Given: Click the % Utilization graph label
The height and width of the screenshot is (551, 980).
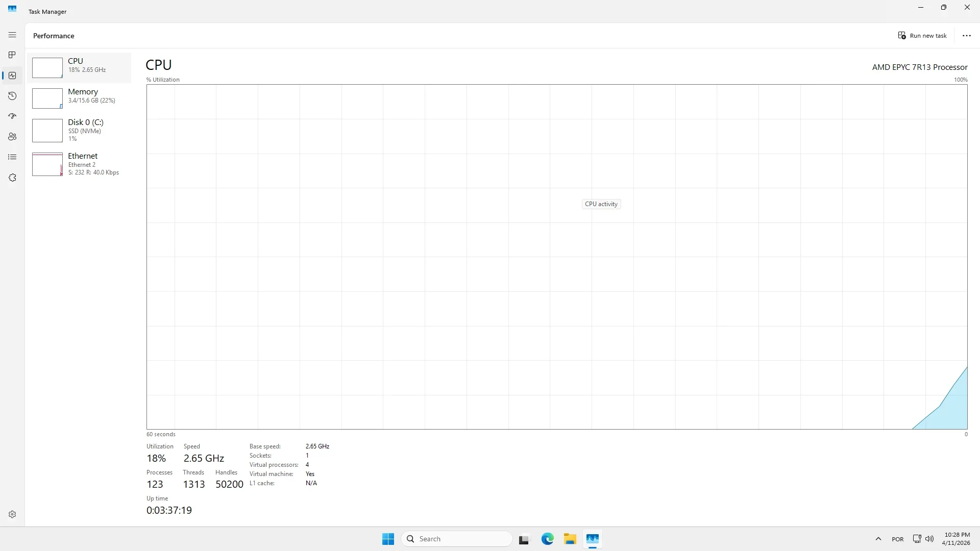Looking at the screenshot, I should (x=163, y=80).
